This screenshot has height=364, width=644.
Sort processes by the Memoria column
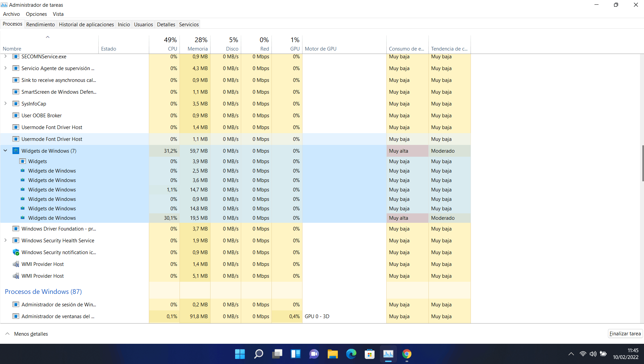(197, 49)
